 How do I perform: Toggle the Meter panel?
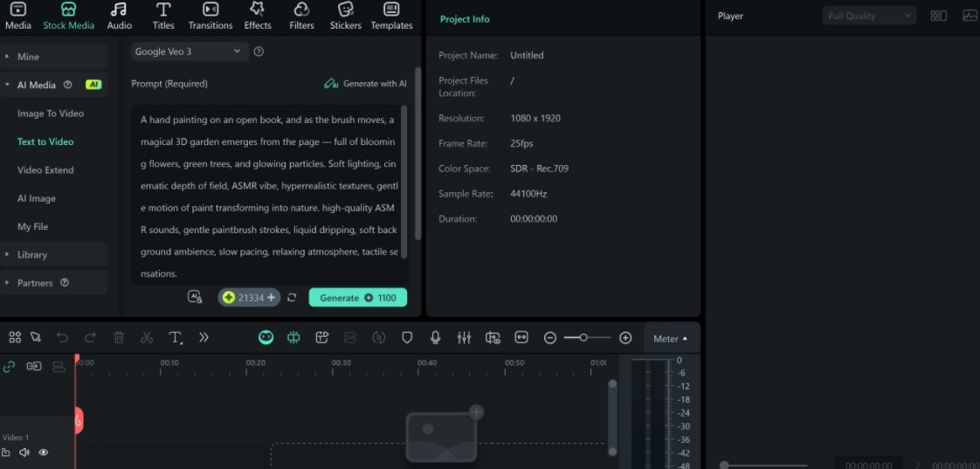tap(672, 338)
